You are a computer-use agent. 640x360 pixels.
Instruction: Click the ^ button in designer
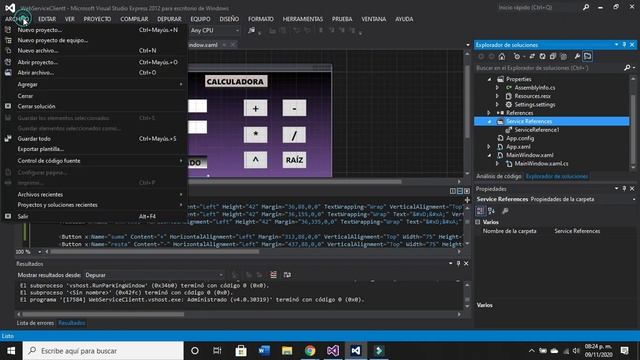[256, 160]
